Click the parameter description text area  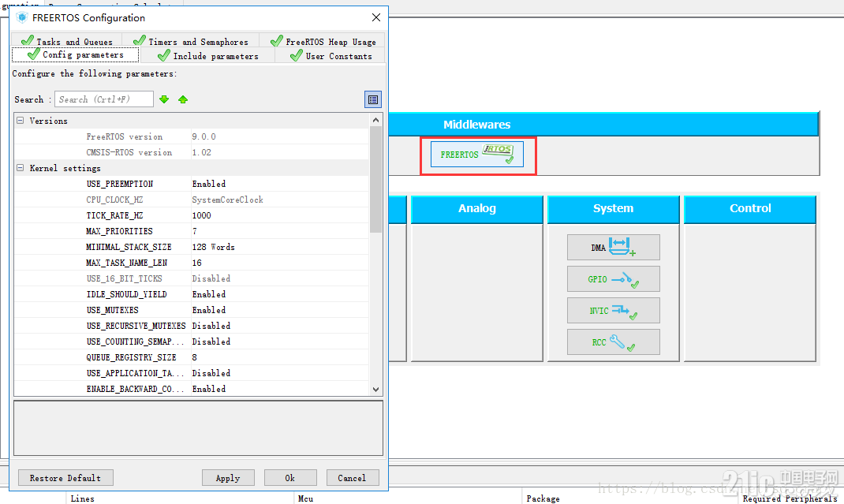tap(198, 428)
